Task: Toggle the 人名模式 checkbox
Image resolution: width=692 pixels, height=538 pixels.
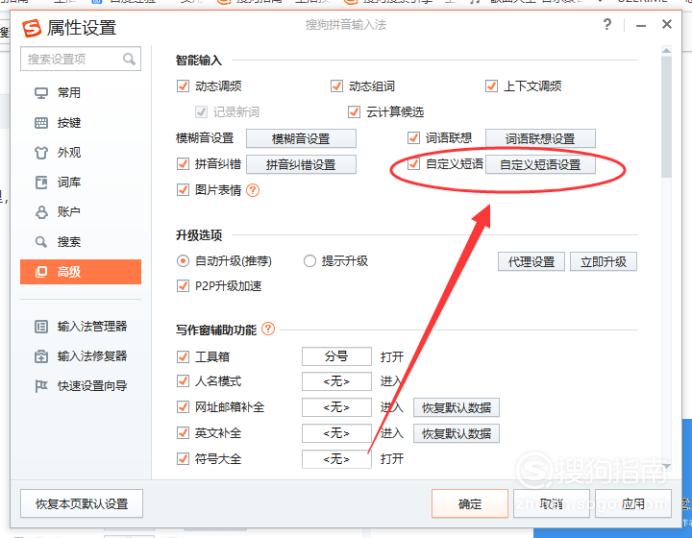Action: point(183,381)
